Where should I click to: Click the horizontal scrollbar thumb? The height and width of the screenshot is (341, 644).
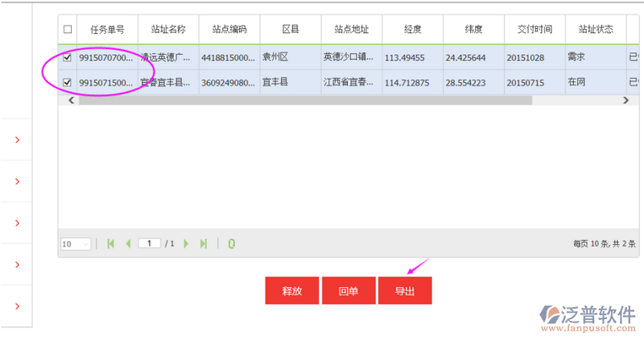[306, 101]
